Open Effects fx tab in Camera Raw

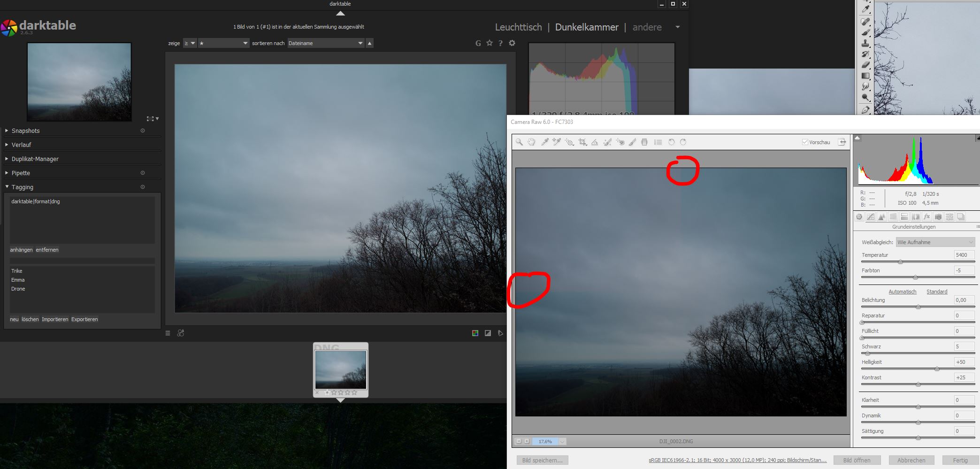(926, 216)
